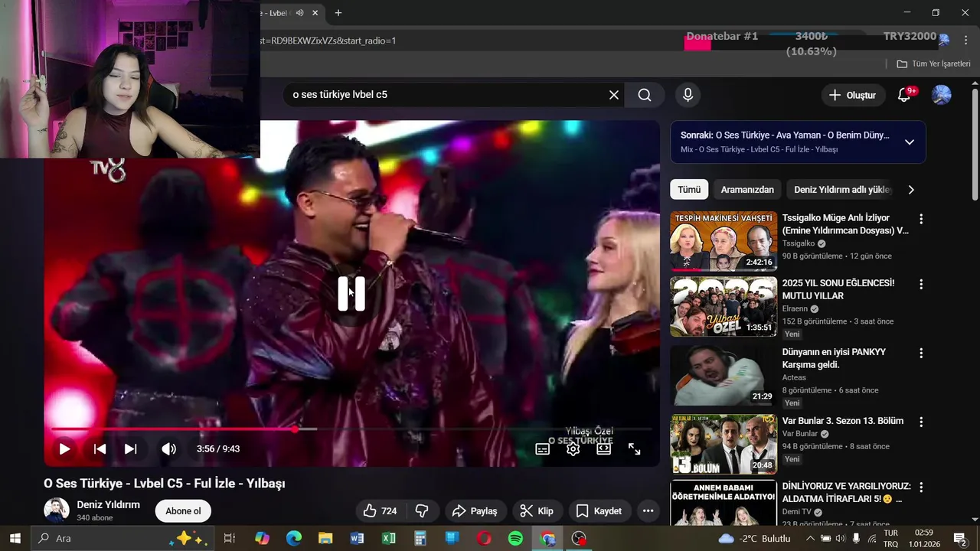Mute the video player volume
The image size is (980, 551).
168,449
